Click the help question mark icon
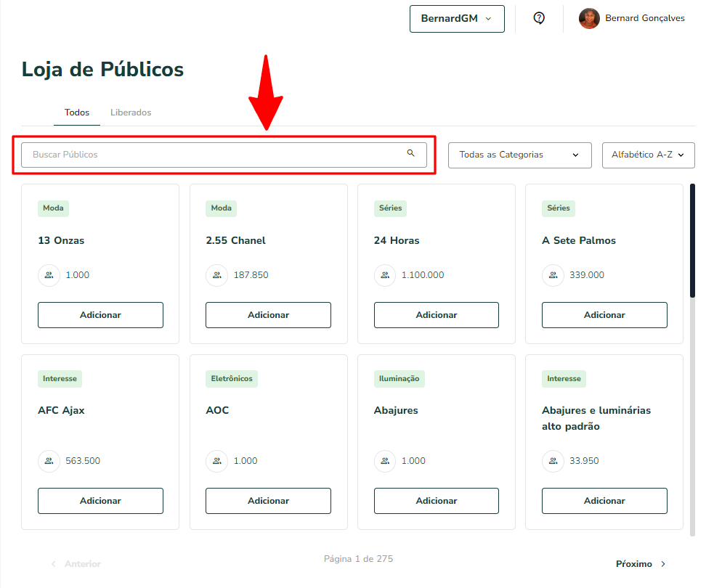 [x=539, y=18]
